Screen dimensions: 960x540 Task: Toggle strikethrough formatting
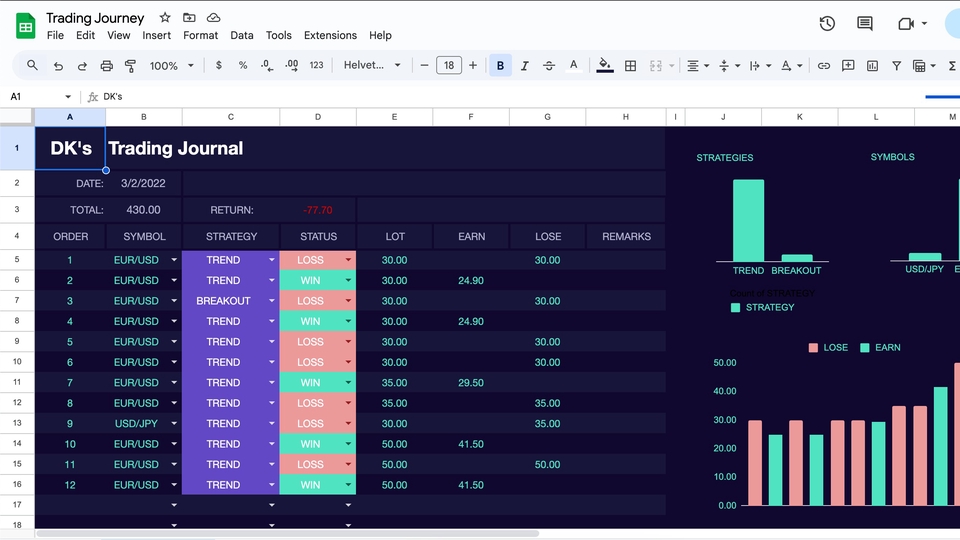[549, 66]
